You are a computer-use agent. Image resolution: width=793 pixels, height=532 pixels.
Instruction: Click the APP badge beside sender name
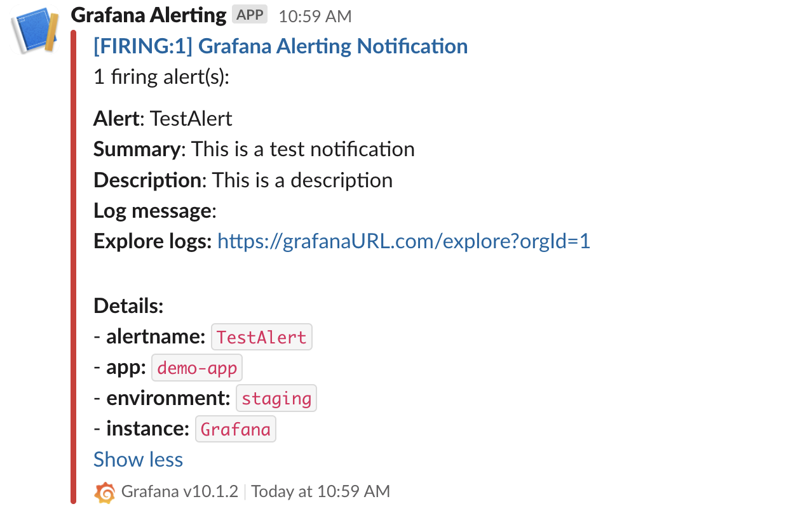[250, 15]
